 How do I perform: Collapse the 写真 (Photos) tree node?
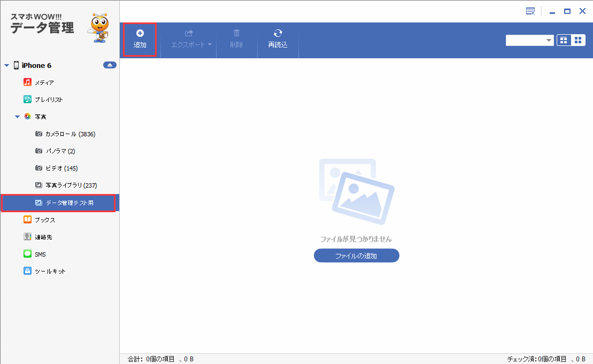click(x=18, y=117)
